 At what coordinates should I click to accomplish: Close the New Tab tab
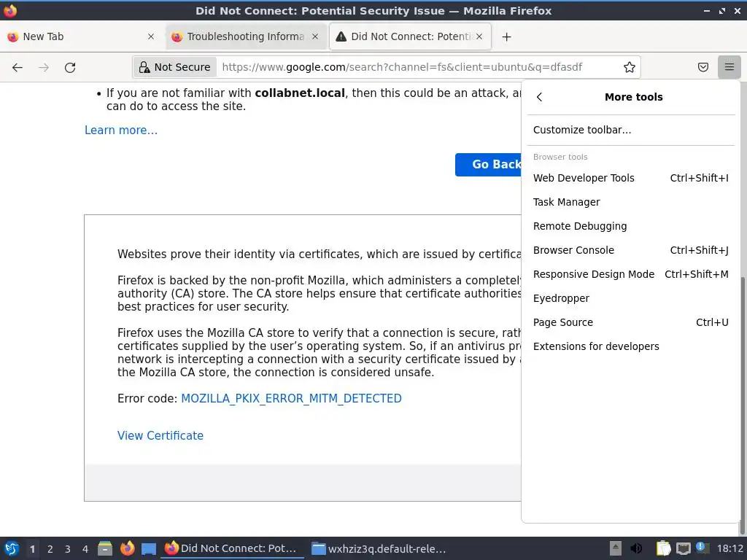[150, 36]
